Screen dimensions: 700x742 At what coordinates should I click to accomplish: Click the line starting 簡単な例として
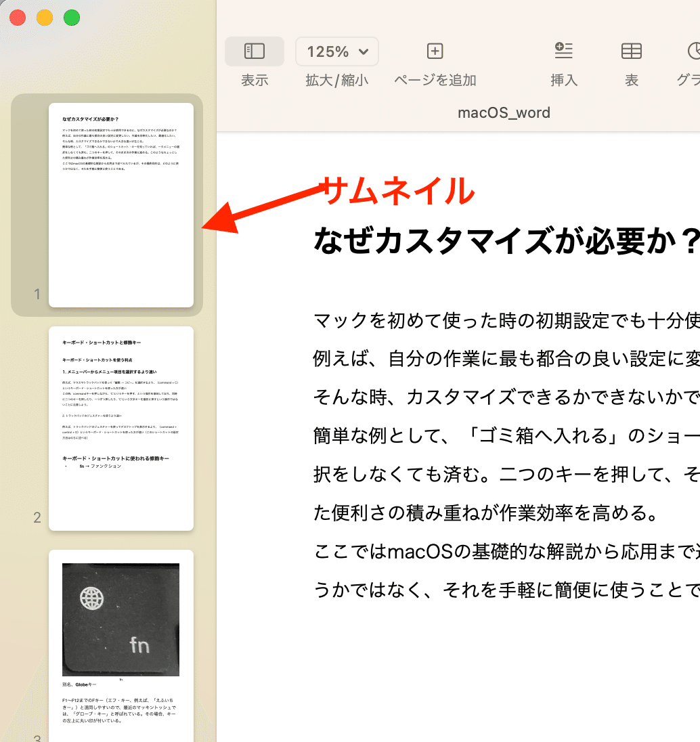pyautogui.click(x=506, y=435)
